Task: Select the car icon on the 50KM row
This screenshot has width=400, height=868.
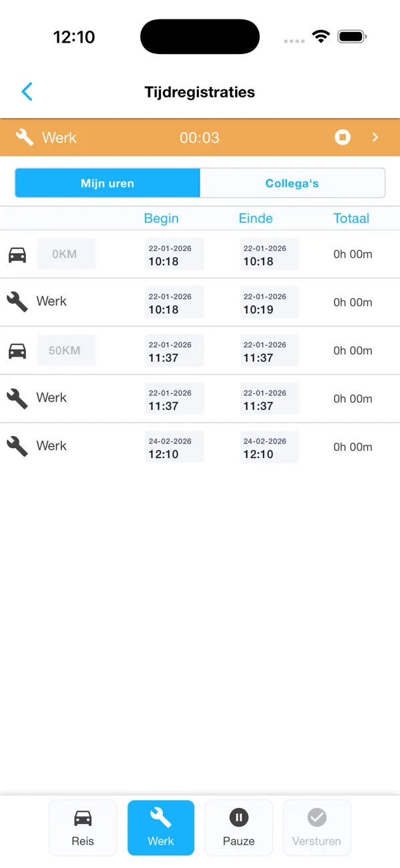Action: [17, 350]
